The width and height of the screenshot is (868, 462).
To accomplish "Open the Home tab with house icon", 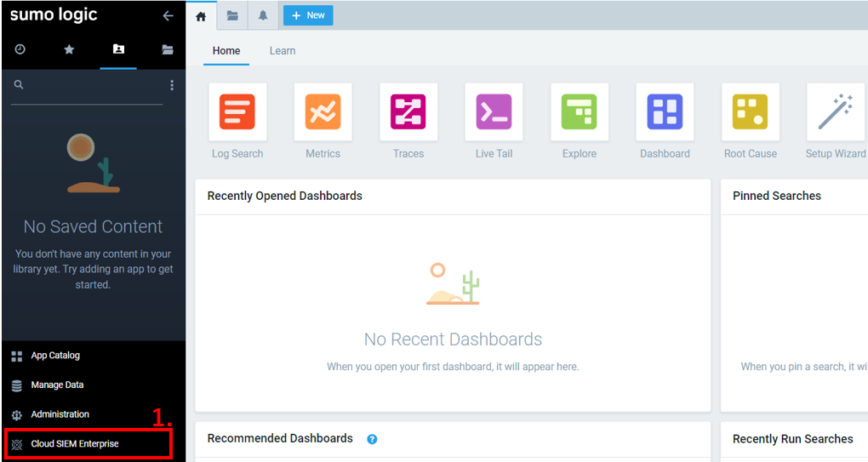I will (201, 17).
